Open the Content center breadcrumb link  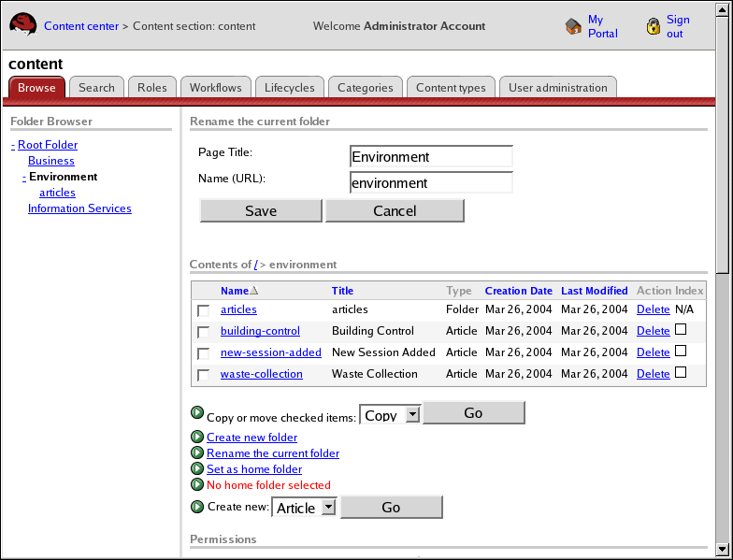tap(81, 26)
